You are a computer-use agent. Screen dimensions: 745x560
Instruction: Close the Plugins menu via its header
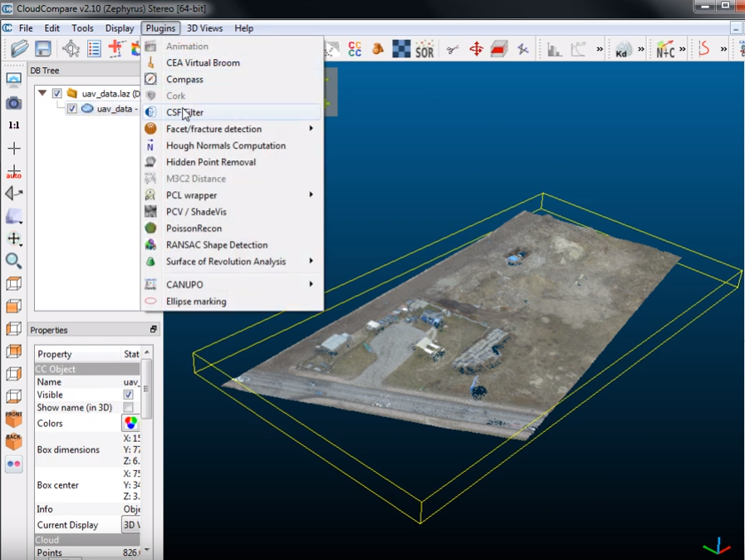point(160,28)
